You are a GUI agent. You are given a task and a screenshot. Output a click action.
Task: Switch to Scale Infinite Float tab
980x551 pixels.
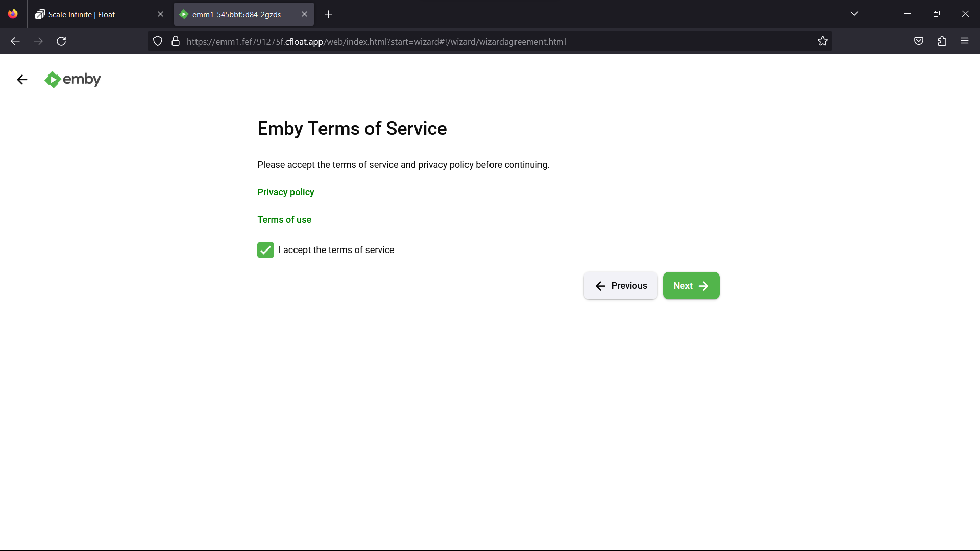point(95,14)
